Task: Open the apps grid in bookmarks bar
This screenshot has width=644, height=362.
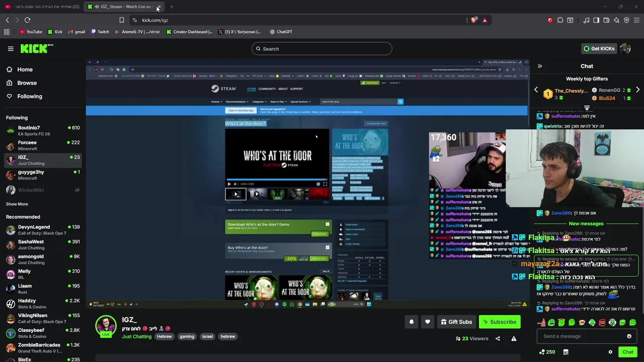Action: click(7, 32)
